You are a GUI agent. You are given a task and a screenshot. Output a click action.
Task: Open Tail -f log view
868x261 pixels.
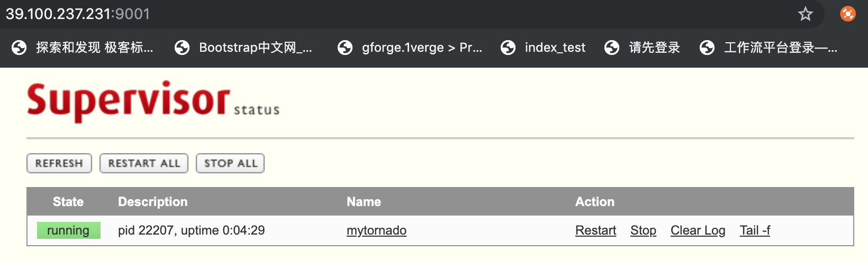coord(755,230)
